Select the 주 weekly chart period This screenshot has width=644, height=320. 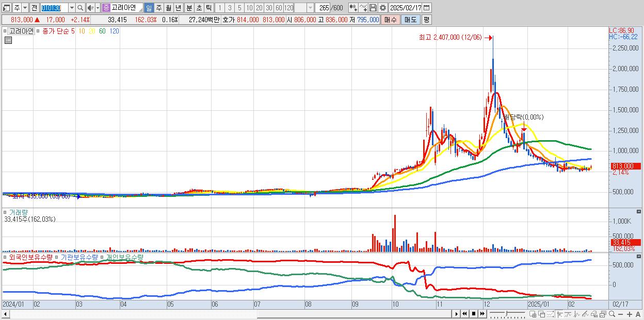coord(158,8)
